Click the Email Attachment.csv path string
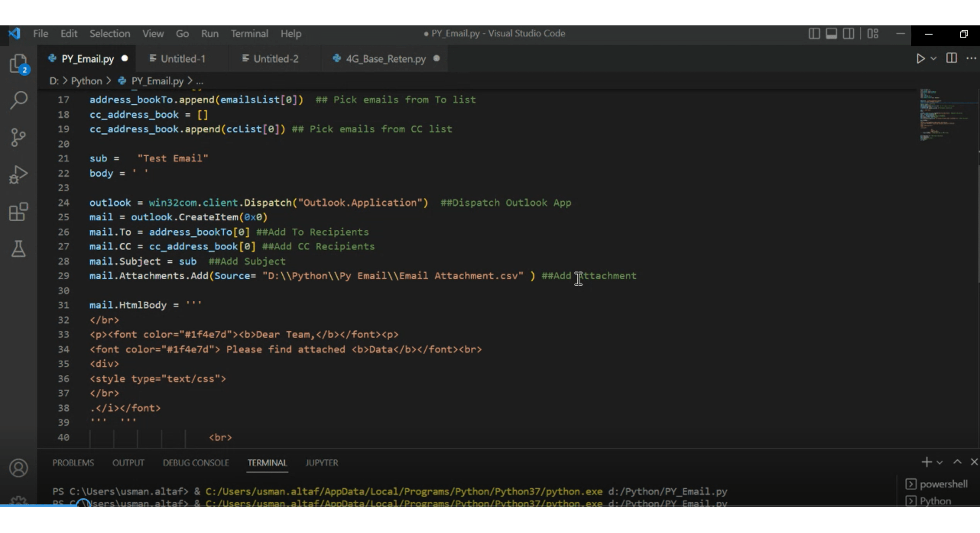Image resolution: width=980 pixels, height=533 pixels. [x=393, y=276]
